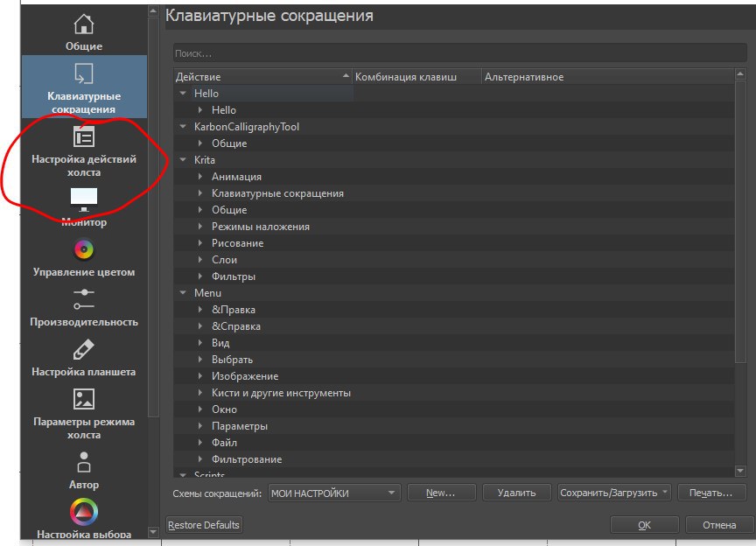Select the Клавиатурные сокращения sidebar icon
This screenshot has height=546, width=756.
click(84, 73)
